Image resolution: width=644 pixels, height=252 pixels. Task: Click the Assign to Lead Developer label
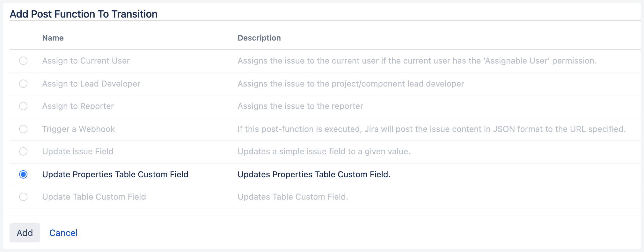pyautogui.click(x=91, y=84)
